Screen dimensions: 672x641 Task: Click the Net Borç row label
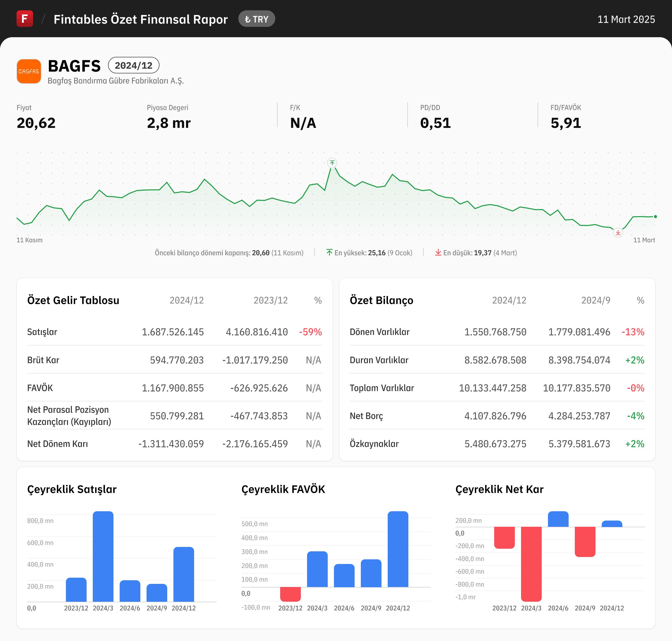coord(366,416)
